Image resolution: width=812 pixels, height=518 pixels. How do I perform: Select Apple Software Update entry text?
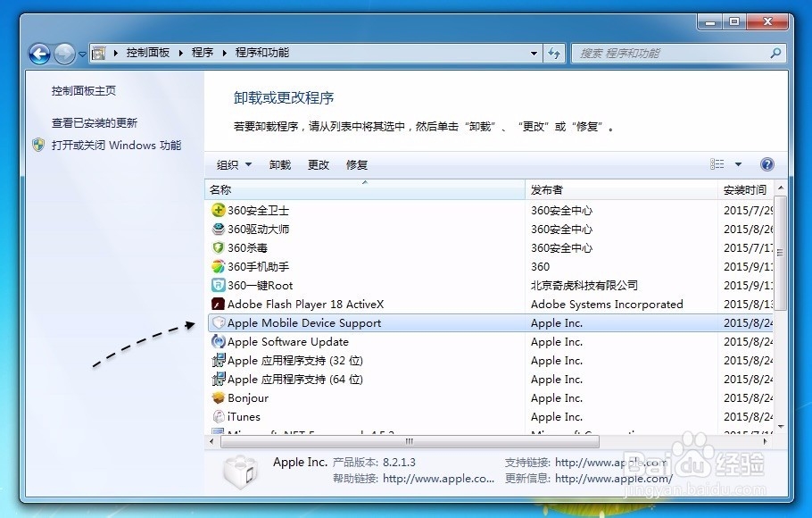[x=288, y=342]
